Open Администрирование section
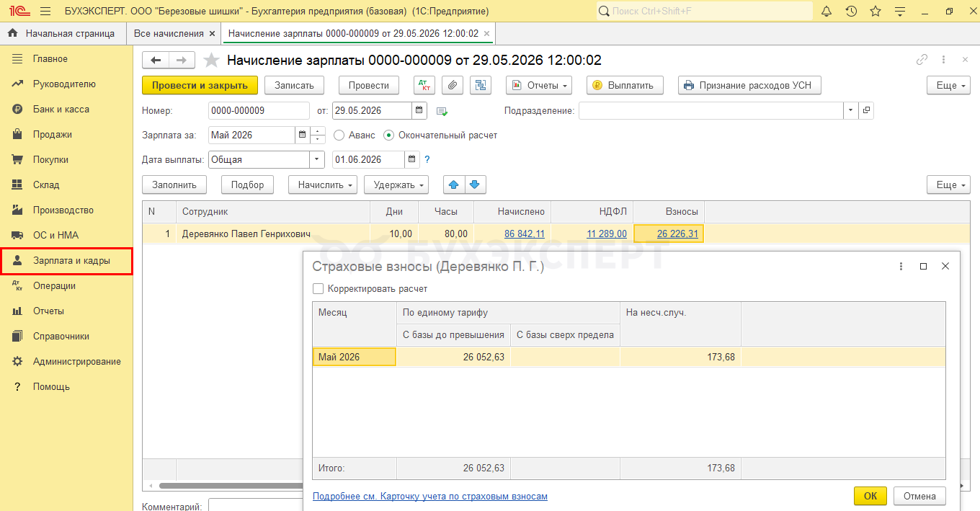 [66, 362]
